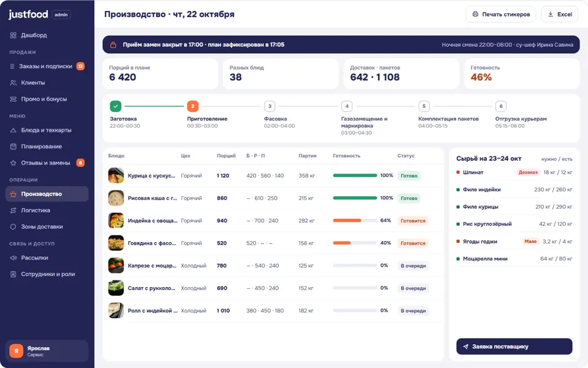The image size is (588, 368).
Task: Click Готовится status of Индейка с овощами
Action: (x=413, y=221)
